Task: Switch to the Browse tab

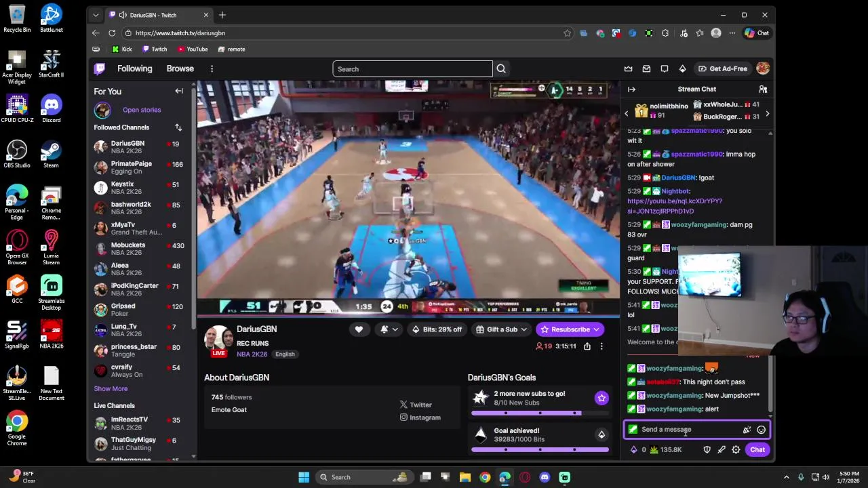Action: coord(180,68)
